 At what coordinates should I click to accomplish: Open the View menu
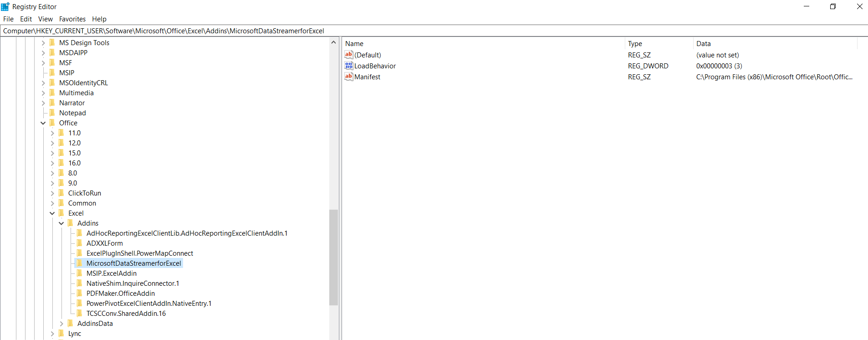click(46, 19)
